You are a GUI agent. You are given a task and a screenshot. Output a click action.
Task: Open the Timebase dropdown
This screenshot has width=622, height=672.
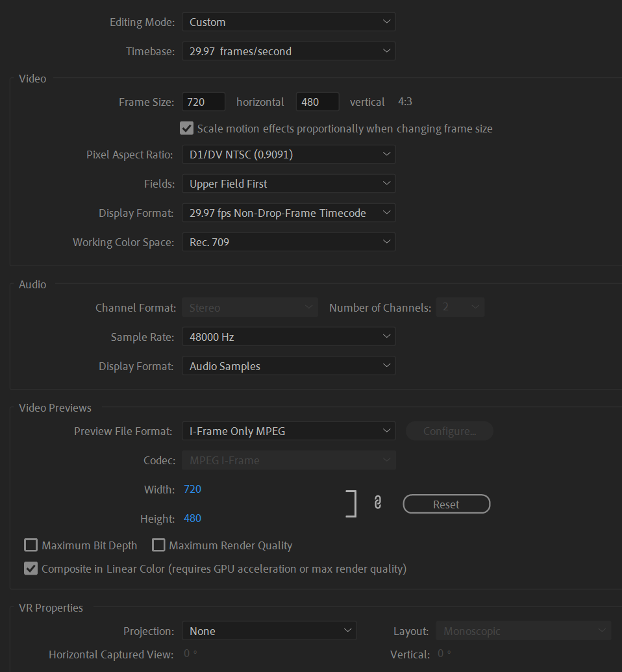coord(288,51)
